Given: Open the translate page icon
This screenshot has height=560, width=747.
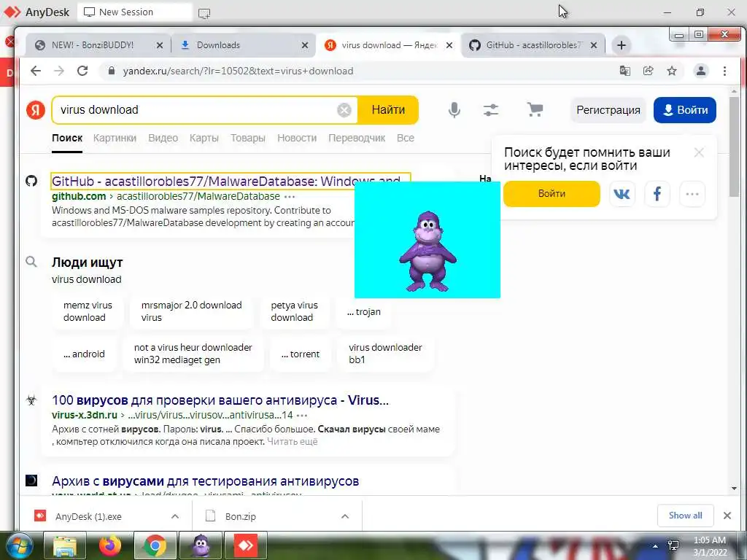Looking at the screenshot, I should pos(624,71).
